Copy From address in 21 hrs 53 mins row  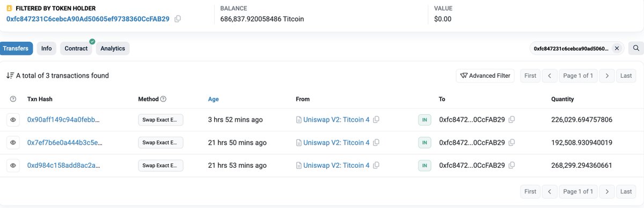376,166
